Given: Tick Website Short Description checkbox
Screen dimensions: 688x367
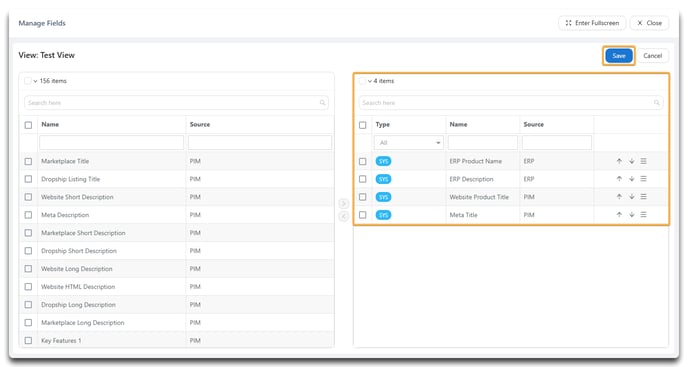Looking at the screenshot, I should pyautogui.click(x=29, y=197).
